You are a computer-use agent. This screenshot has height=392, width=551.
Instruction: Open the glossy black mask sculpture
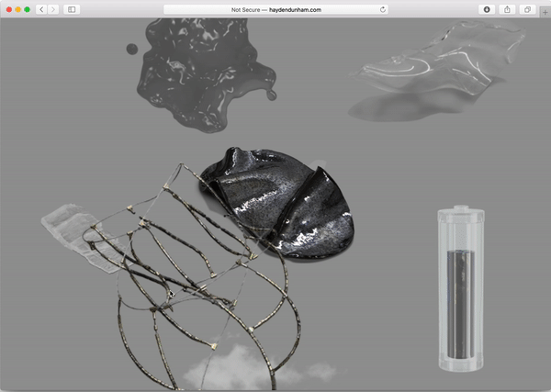click(x=280, y=200)
